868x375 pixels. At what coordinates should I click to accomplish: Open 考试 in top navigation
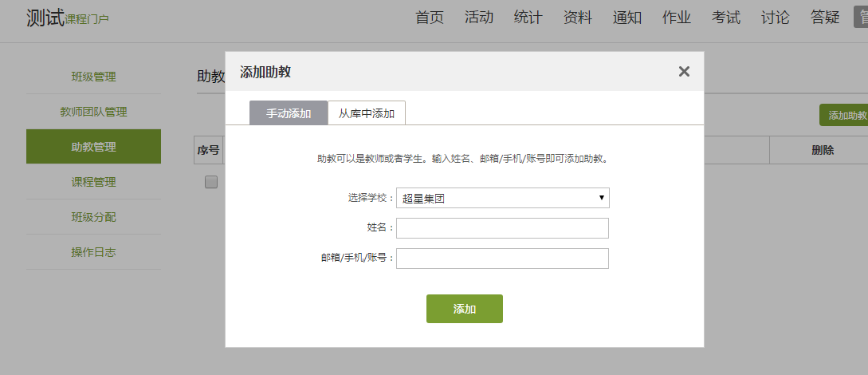[726, 18]
